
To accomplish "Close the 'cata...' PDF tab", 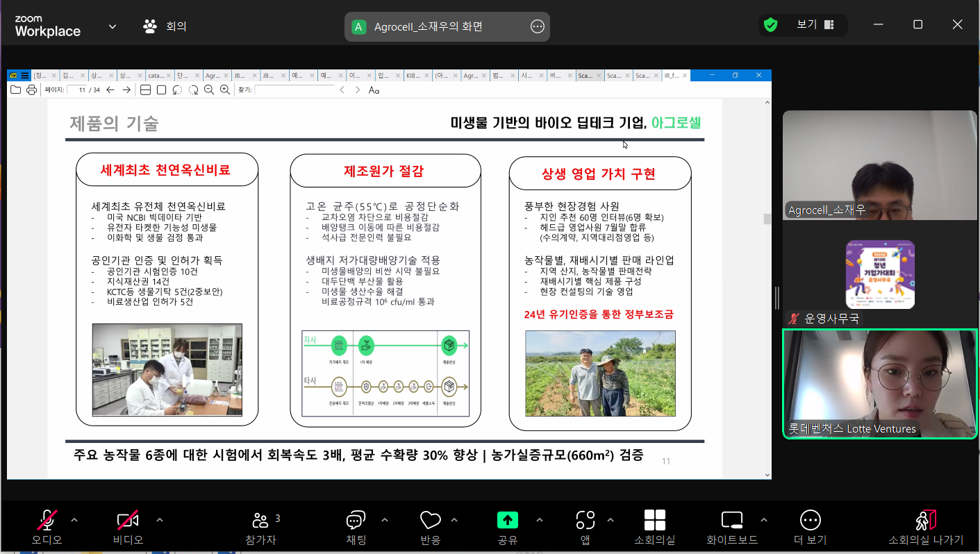I will pos(169,75).
